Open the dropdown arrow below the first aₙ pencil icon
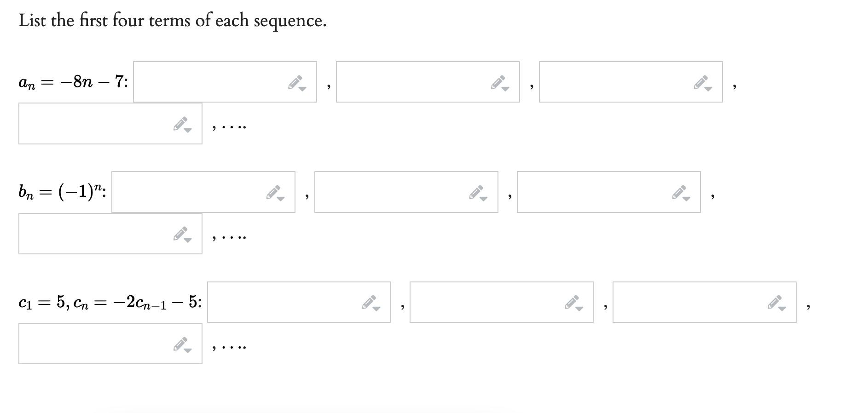The image size is (868, 413). click(x=302, y=88)
